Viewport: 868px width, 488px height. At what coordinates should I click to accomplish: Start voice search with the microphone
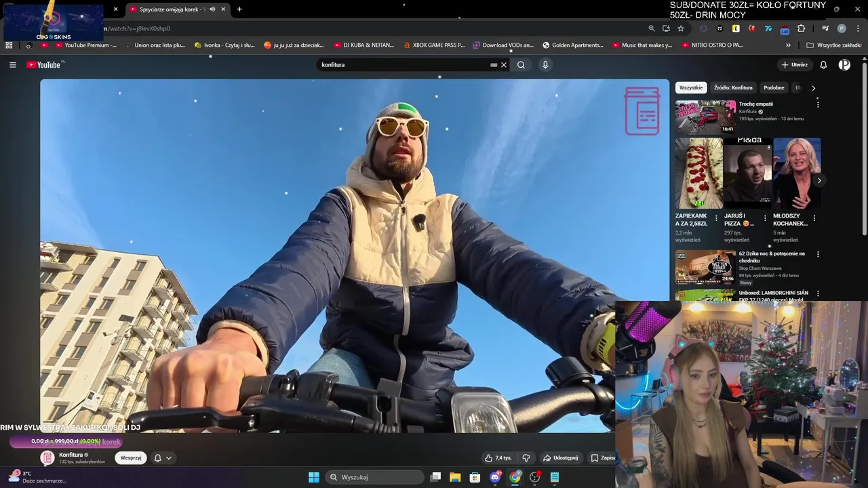pyautogui.click(x=545, y=65)
